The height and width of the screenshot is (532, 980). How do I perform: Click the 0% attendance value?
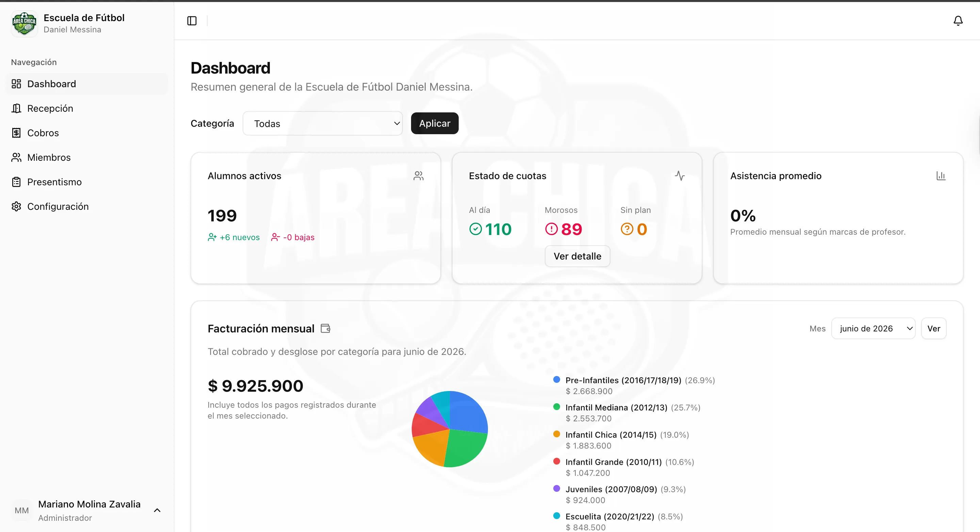point(743,216)
